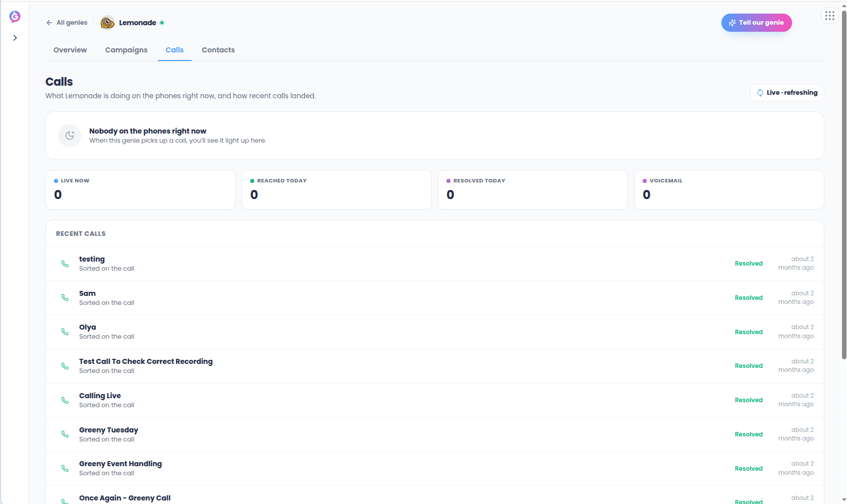Click the Lemonade genie avatar
Viewport: 847px width, 504px height.
(107, 23)
